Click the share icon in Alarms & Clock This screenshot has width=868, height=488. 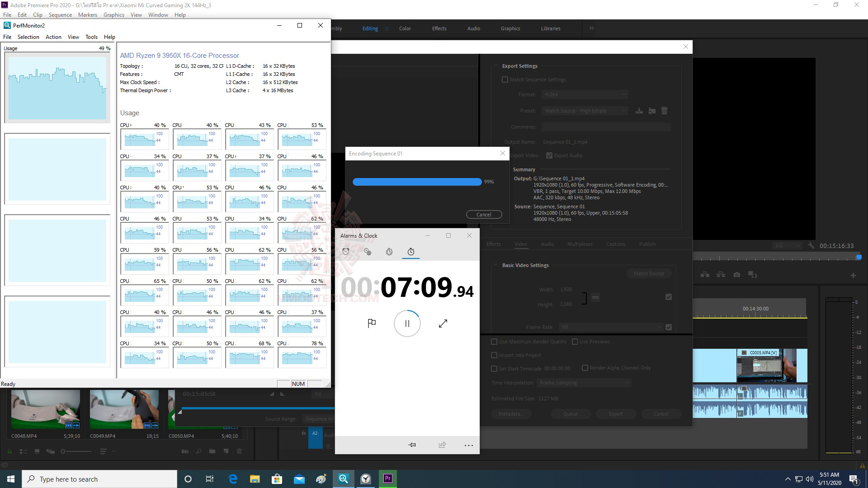(442, 445)
